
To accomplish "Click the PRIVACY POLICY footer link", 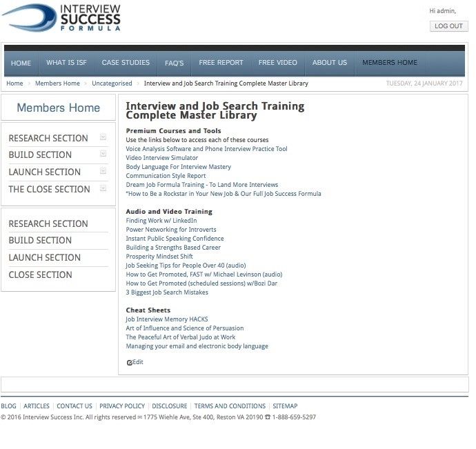I will [x=122, y=406].
